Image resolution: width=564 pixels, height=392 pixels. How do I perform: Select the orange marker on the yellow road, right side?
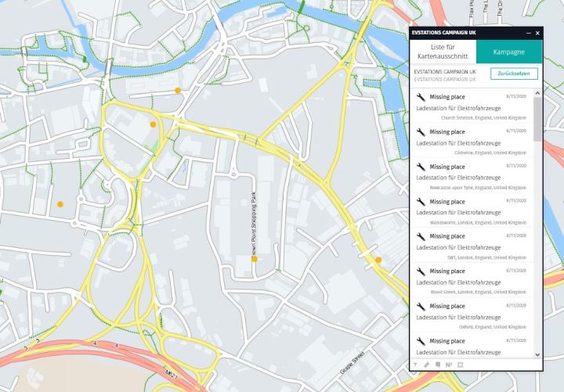pos(378,260)
